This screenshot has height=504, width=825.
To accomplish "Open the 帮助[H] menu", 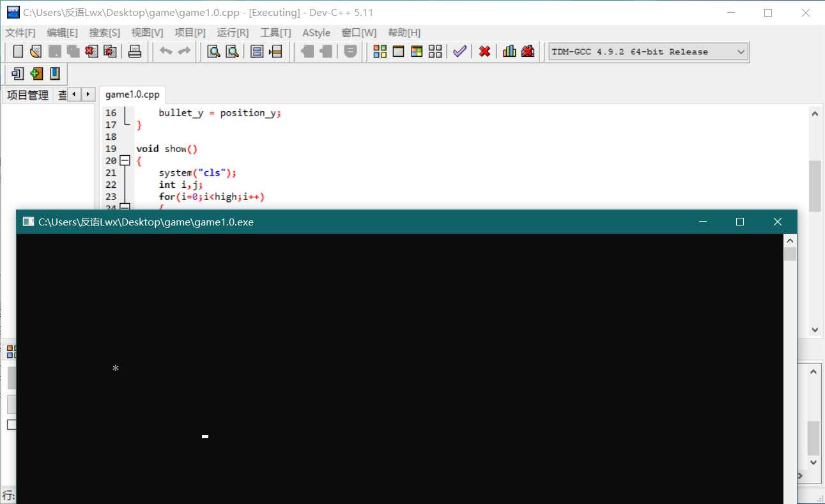I will (x=405, y=33).
